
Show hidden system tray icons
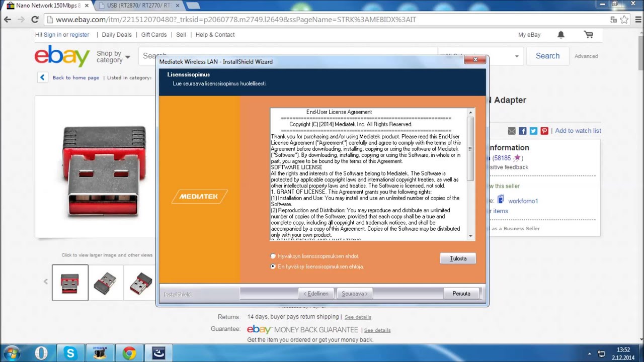click(x=590, y=353)
